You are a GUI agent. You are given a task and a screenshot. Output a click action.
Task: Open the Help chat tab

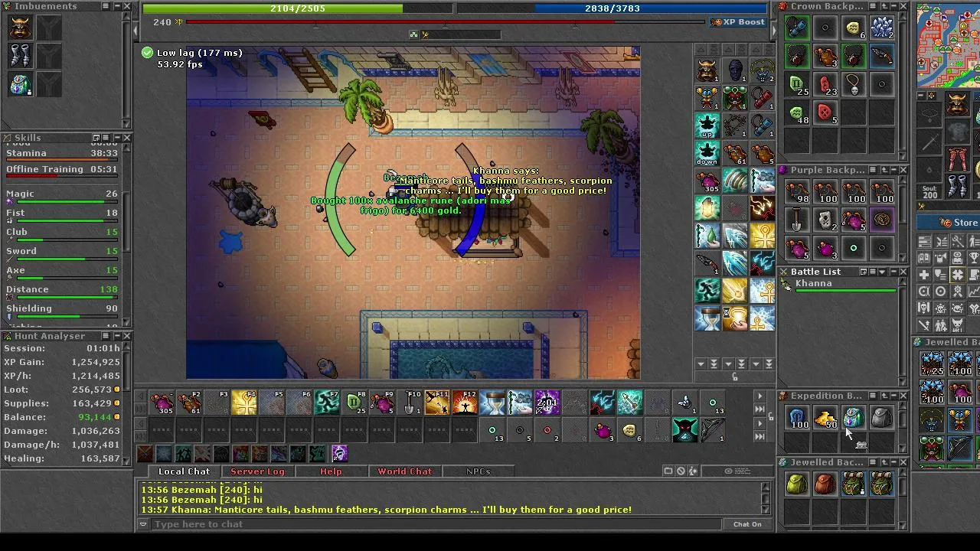[x=331, y=471]
